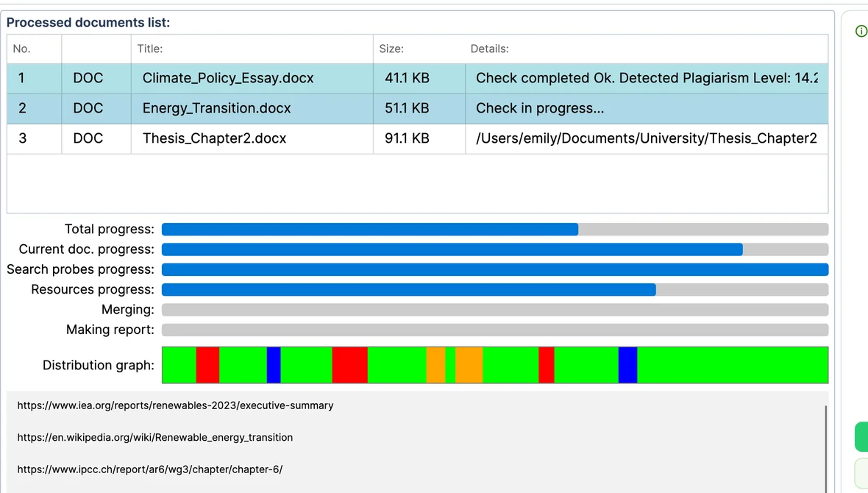868x493 pixels.
Task: Open the Wikipedia Renewable_energy_transition link
Action: (x=155, y=438)
